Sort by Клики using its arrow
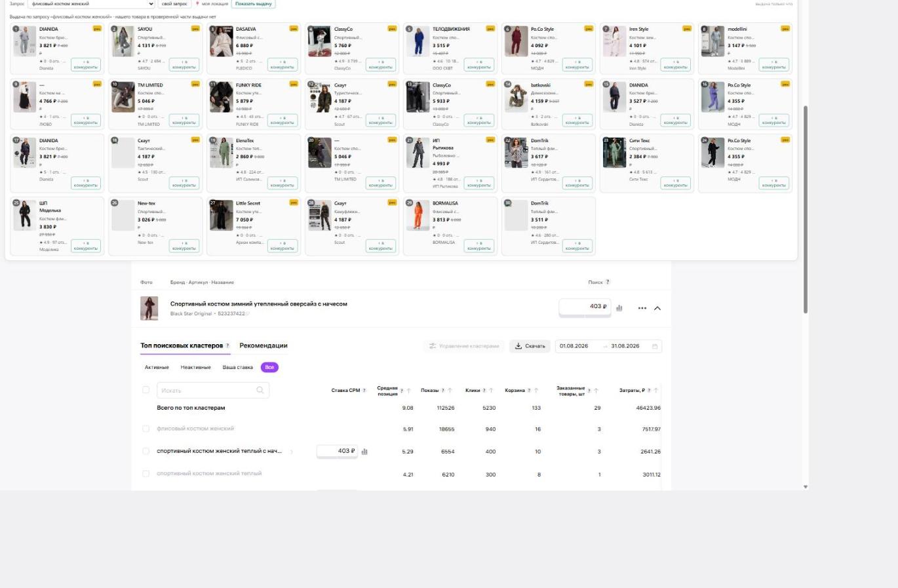Image resolution: width=898 pixels, height=588 pixels. click(x=491, y=390)
